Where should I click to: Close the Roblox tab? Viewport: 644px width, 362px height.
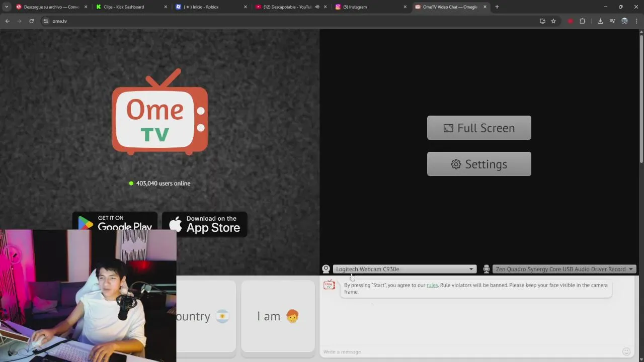pyautogui.click(x=246, y=7)
